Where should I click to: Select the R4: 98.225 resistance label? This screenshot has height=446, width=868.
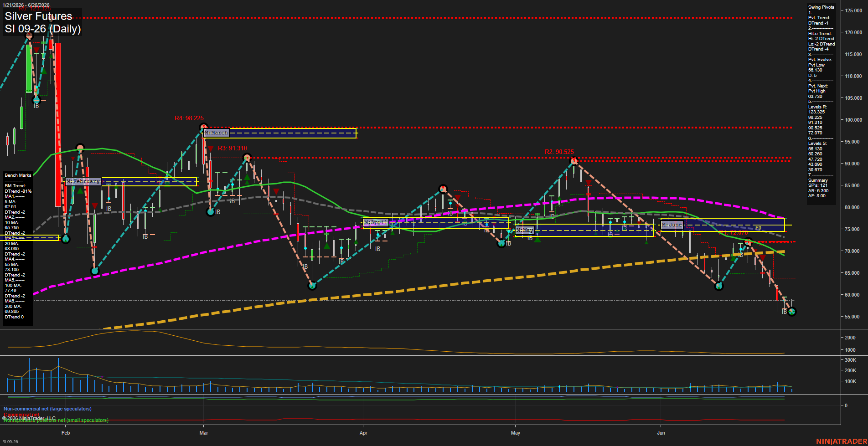(189, 118)
